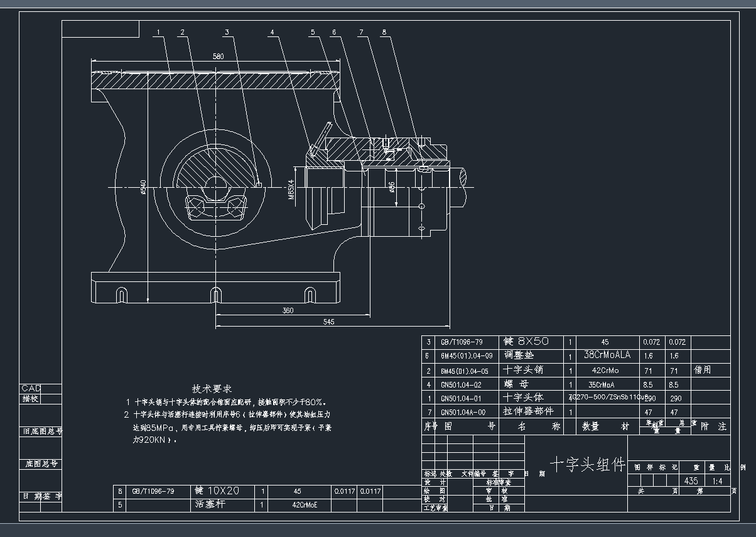This screenshot has height=537, width=756.
Task: Click the CAD label in left margin
Action: tap(31, 388)
